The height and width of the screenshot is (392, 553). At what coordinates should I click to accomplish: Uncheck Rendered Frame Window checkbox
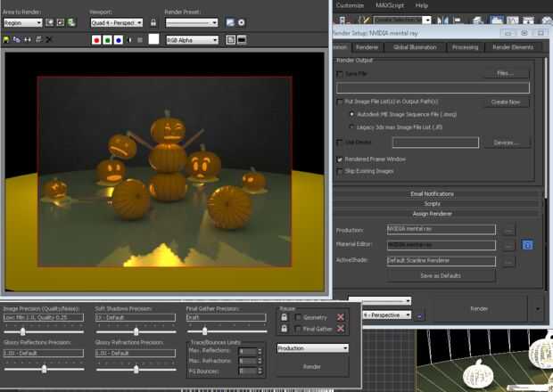339,159
